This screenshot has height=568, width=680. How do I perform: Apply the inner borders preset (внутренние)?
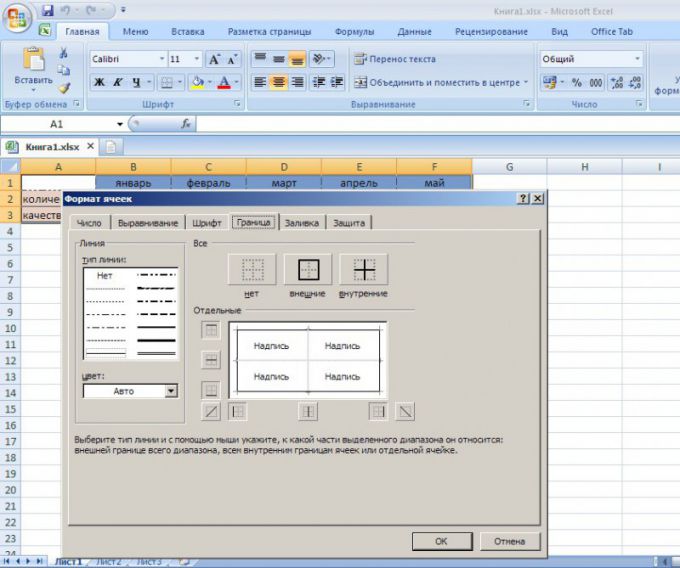[x=363, y=270]
